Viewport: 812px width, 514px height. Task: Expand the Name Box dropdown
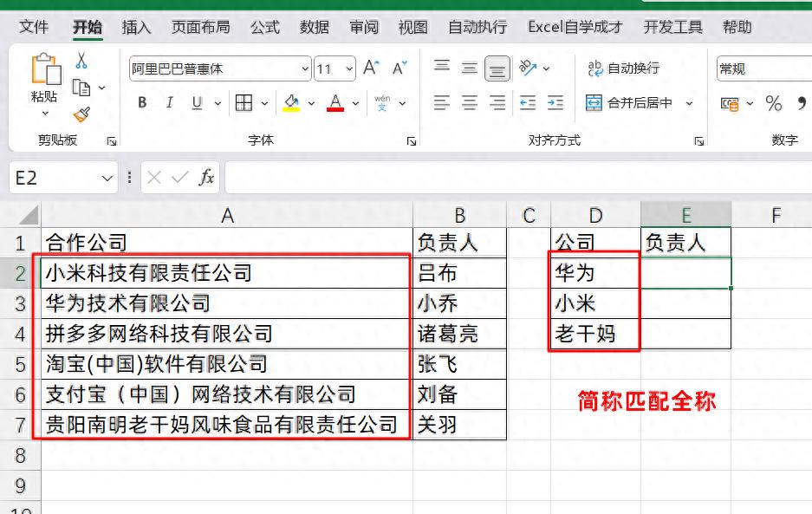click(107, 179)
